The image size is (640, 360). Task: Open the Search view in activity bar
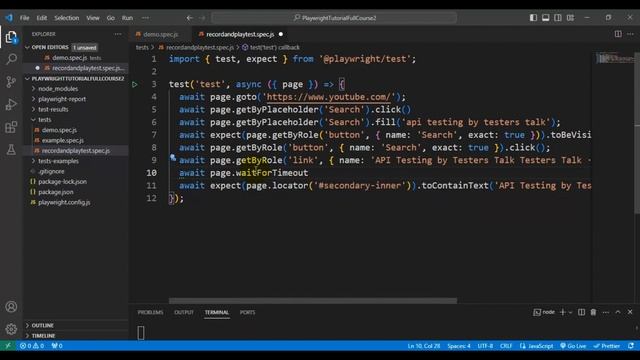(11, 59)
